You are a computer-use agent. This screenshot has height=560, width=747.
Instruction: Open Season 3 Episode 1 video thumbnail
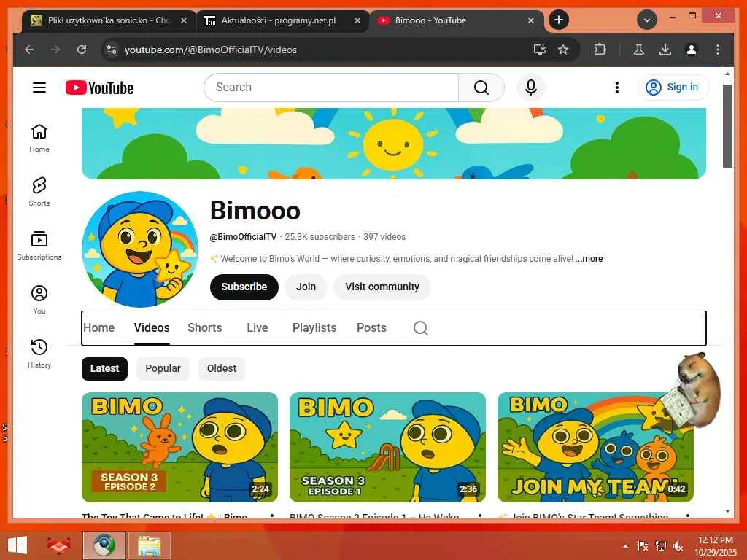387,447
